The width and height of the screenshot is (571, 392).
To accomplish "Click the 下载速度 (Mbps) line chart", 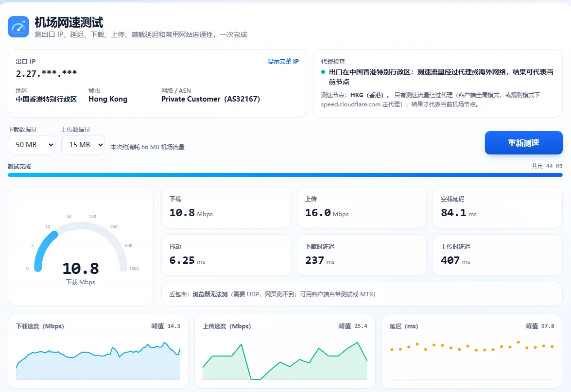I will point(98,361).
